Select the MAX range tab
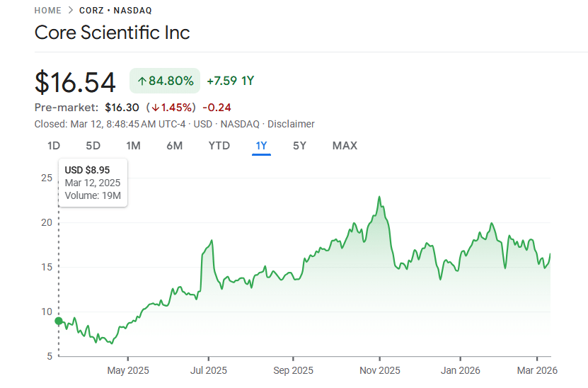 click(345, 146)
